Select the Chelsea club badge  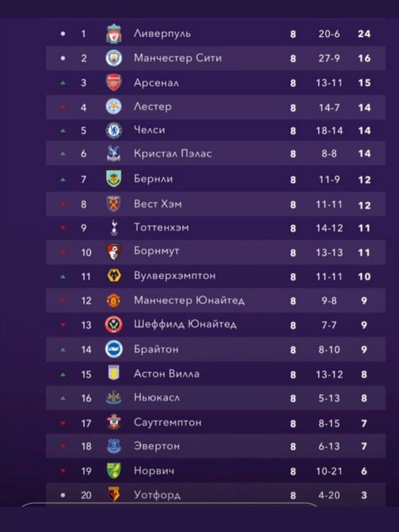[114, 130]
